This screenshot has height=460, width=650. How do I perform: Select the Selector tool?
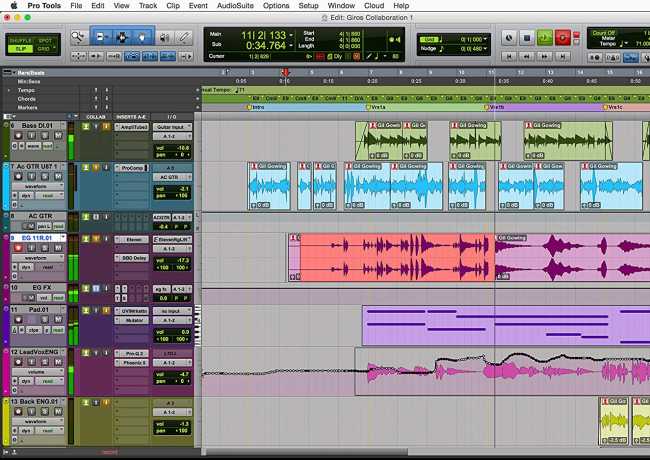click(x=119, y=37)
